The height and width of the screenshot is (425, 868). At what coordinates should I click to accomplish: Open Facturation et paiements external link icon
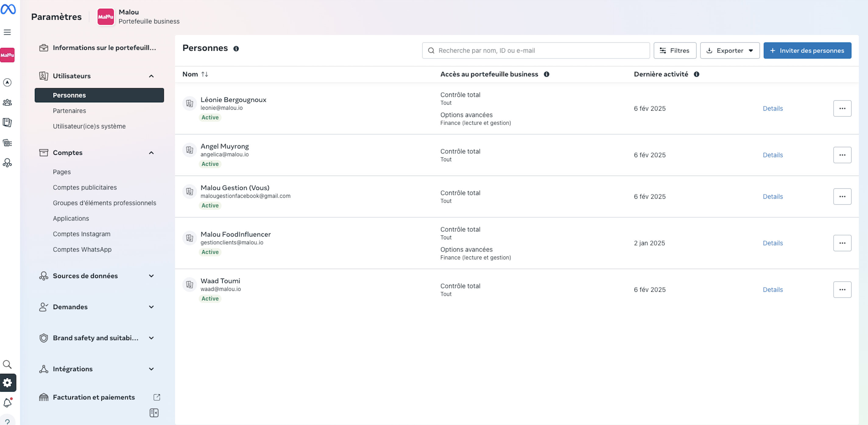[157, 397]
